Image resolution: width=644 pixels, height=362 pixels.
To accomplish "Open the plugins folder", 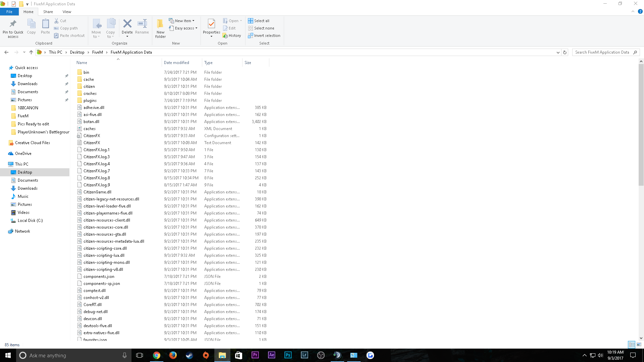I will pos(90,101).
